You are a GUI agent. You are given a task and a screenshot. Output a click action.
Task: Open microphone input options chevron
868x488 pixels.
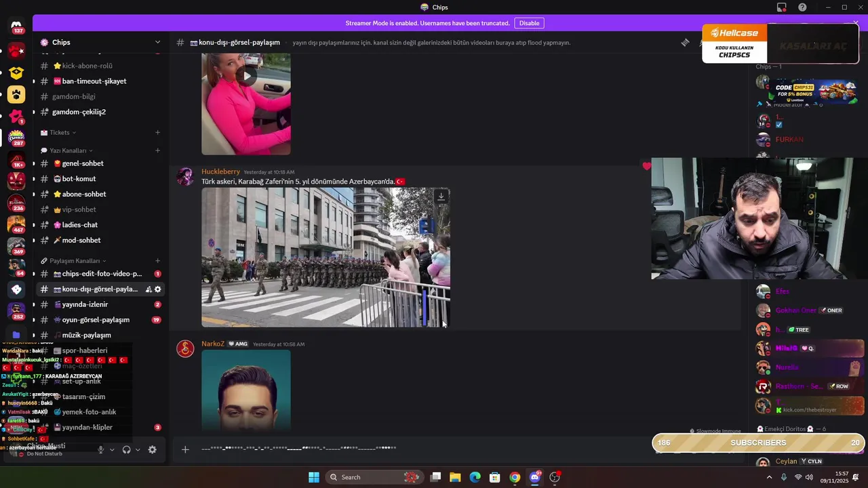112,449
